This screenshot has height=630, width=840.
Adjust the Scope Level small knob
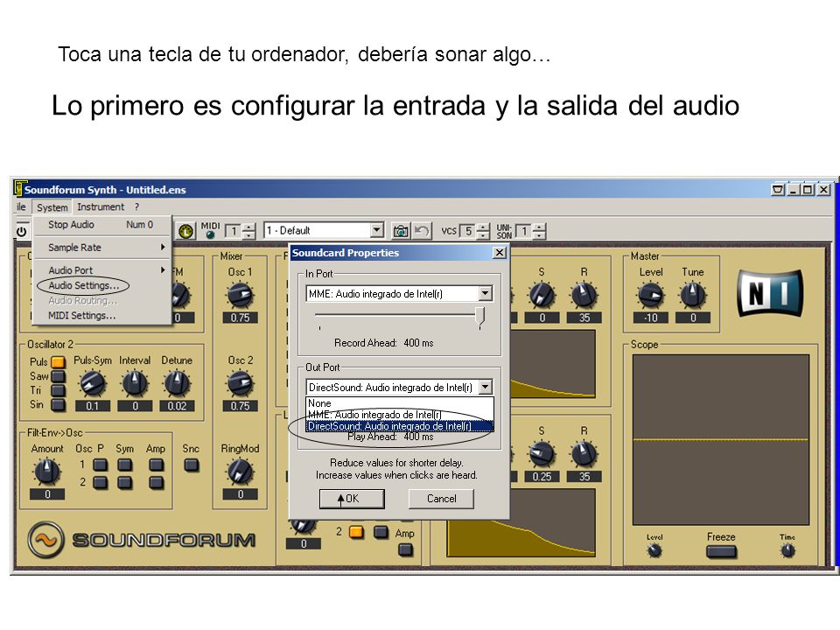[x=654, y=550]
